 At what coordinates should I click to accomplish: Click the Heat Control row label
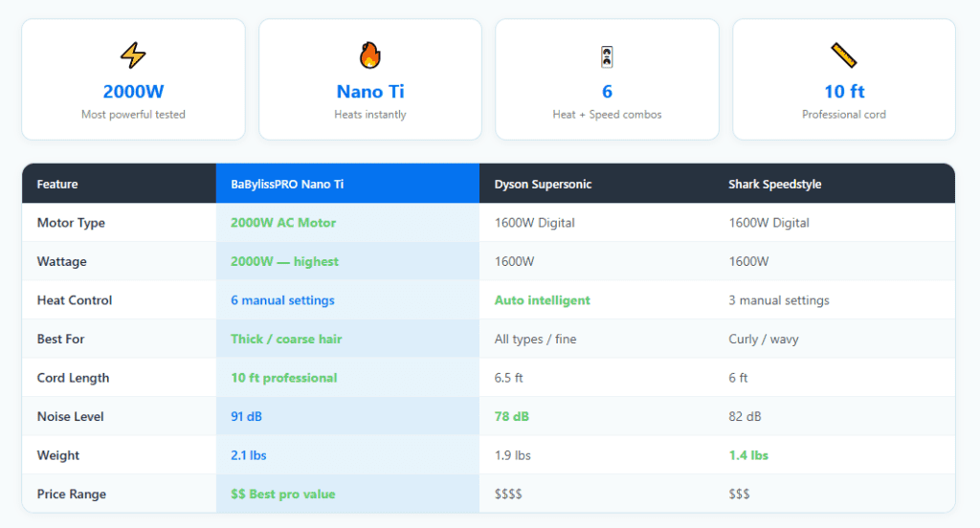click(75, 300)
